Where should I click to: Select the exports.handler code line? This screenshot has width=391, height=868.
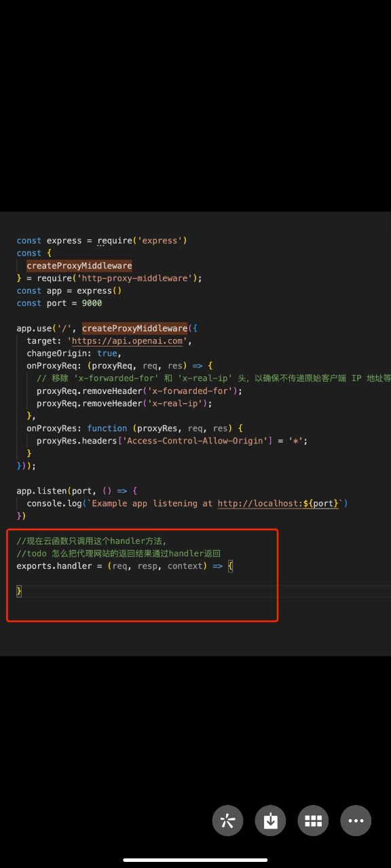pyautogui.click(x=125, y=566)
